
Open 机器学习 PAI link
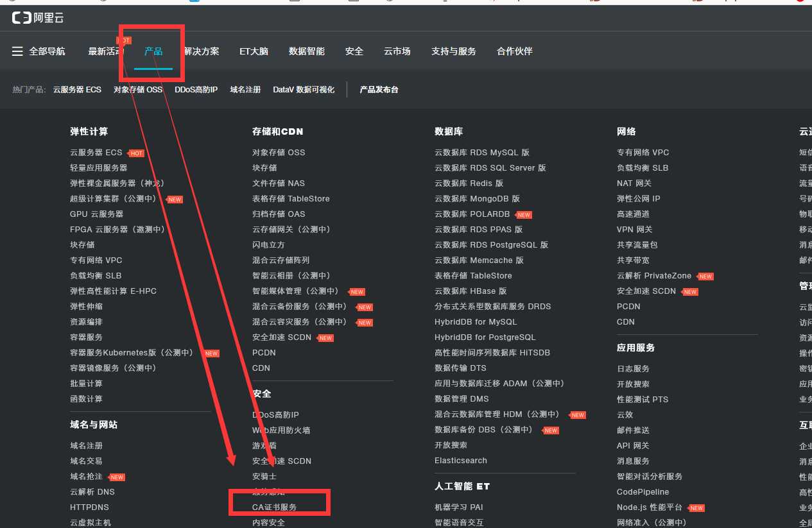458,507
